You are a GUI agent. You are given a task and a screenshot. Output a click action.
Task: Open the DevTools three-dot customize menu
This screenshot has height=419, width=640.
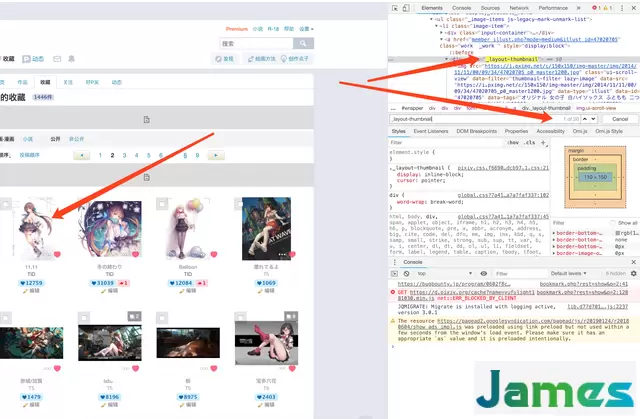[622, 8]
